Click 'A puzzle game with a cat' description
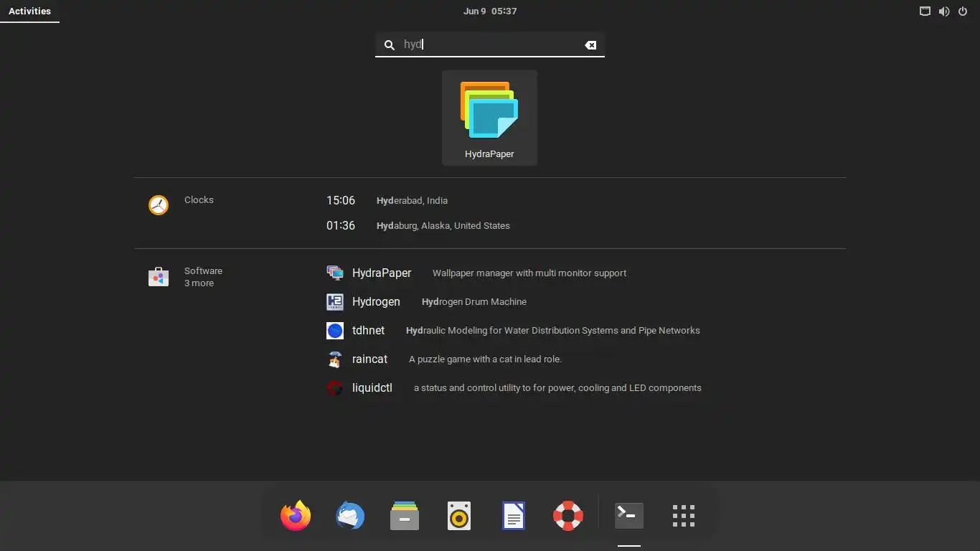980x551 pixels. pos(485,359)
